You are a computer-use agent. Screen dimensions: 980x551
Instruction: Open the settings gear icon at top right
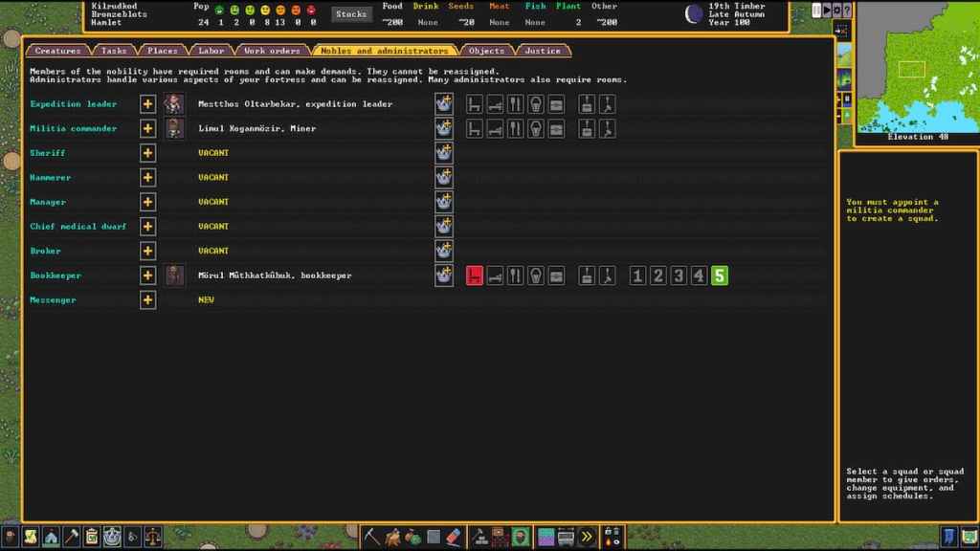pos(836,11)
